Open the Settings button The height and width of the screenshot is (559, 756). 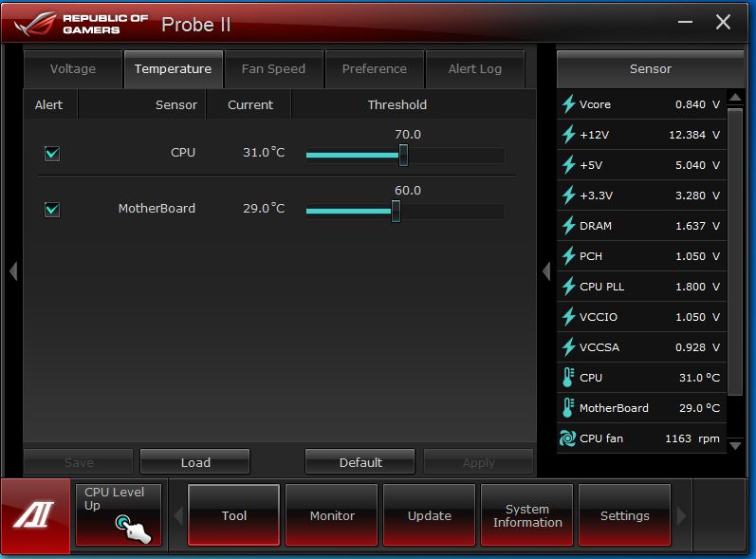coord(624,515)
